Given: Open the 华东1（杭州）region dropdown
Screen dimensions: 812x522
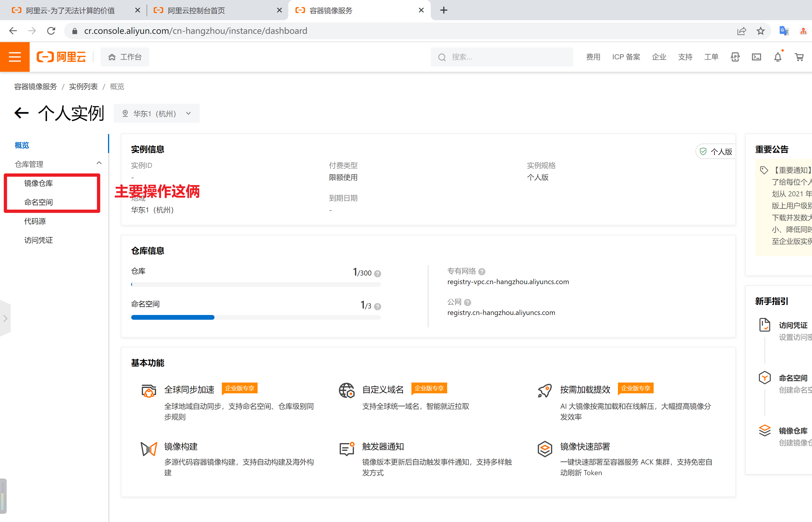Looking at the screenshot, I should (157, 114).
